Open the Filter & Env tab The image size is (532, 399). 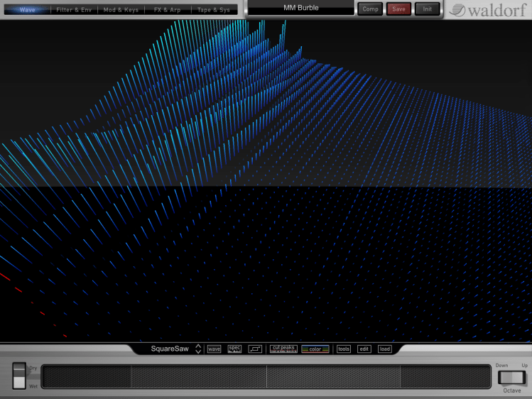click(74, 10)
